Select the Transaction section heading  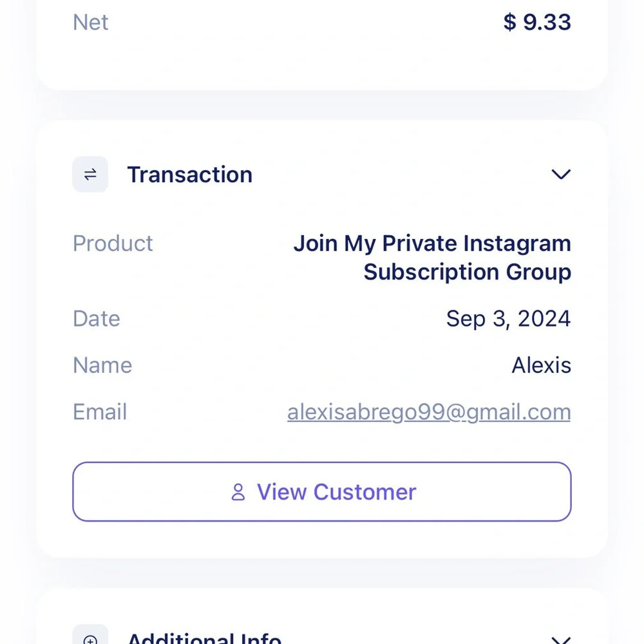pos(190,175)
